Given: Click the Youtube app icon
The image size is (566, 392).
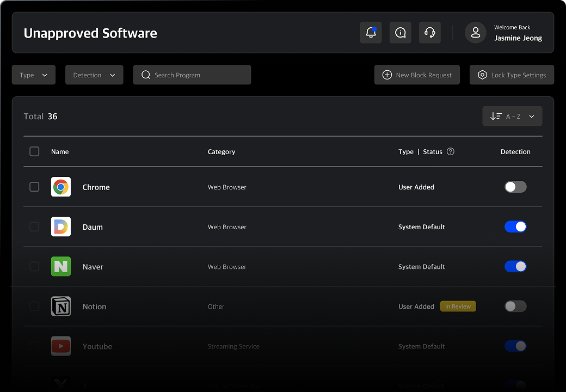Looking at the screenshot, I should point(60,346).
